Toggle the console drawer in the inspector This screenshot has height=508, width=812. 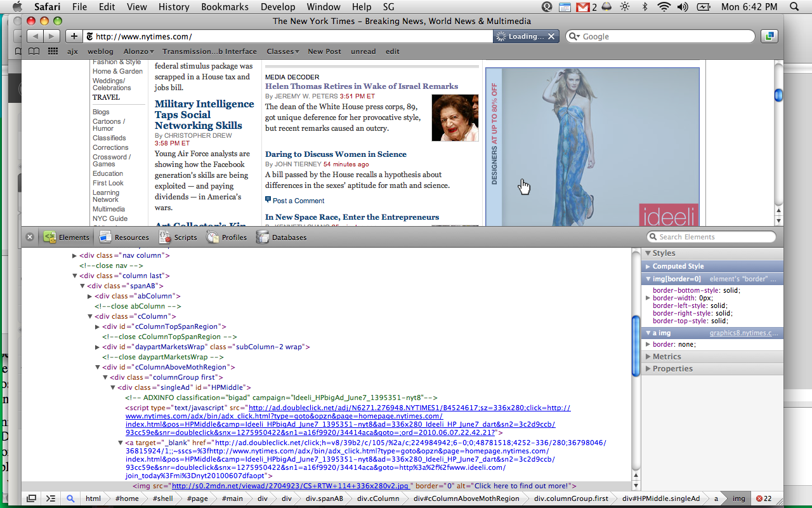click(x=51, y=498)
